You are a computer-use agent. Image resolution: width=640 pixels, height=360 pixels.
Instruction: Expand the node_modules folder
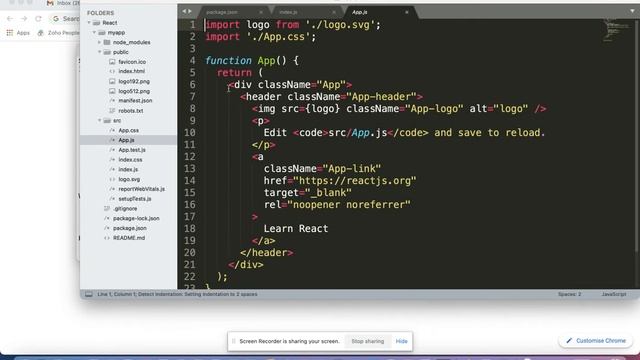(99, 42)
